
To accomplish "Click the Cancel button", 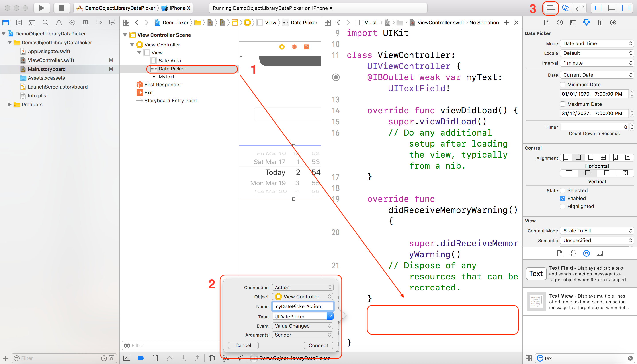I will point(243,345).
